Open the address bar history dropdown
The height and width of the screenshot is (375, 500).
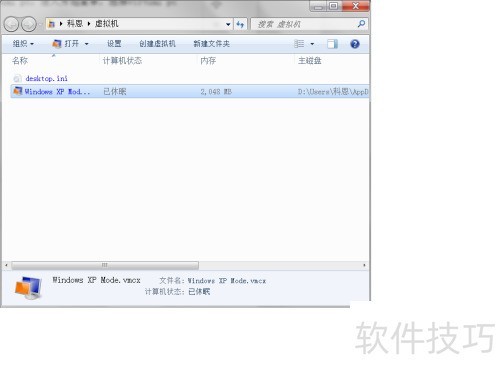(228, 24)
